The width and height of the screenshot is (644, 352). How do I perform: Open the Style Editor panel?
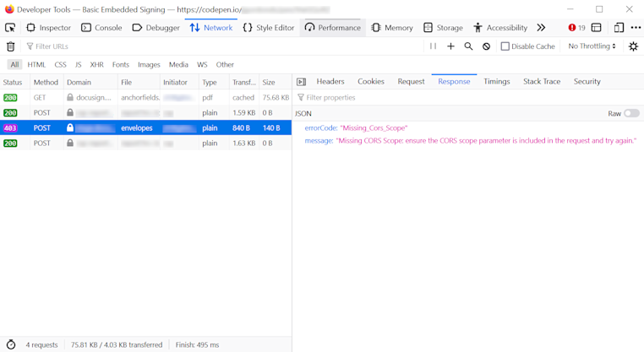click(269, 28)
